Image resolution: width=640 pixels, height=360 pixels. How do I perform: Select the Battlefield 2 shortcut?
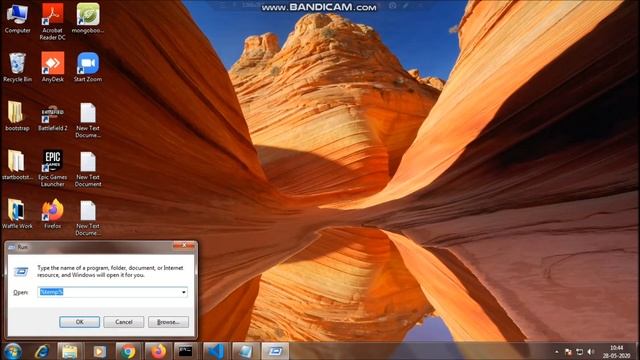[x=53, y=118]
